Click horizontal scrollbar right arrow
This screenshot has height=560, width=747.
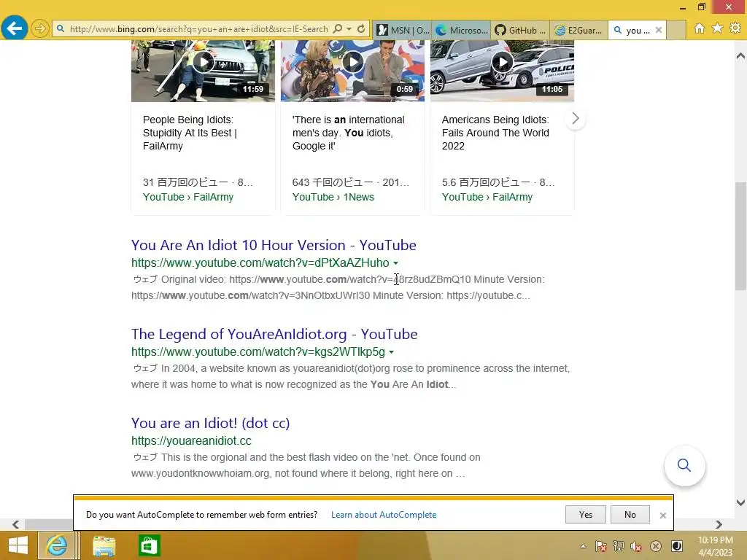(x=719, y=524)
